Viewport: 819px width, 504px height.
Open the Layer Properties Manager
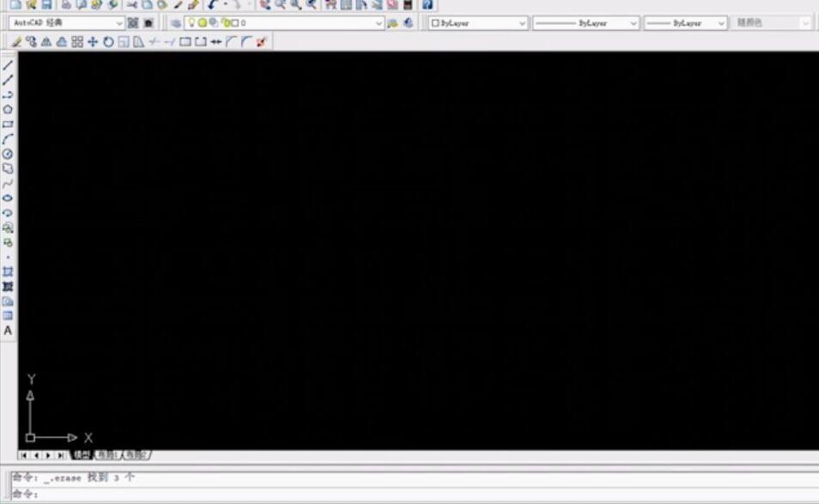[176, 23]
